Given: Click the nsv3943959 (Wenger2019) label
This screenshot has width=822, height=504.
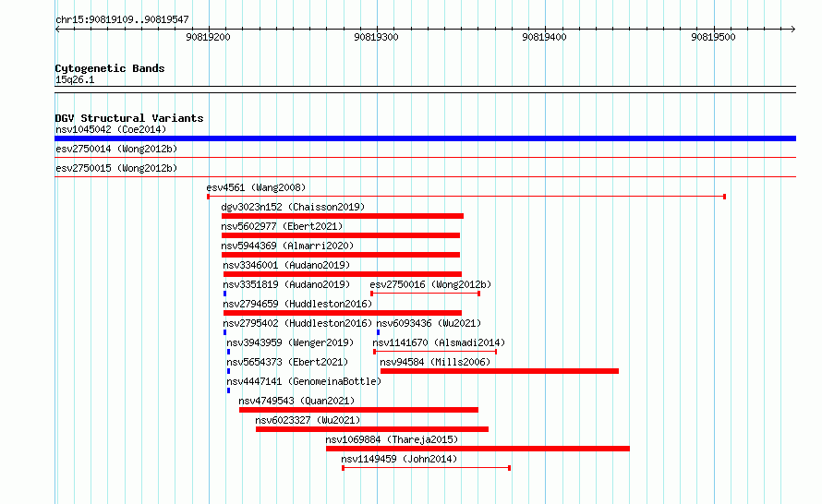Looking at the screenshot, I should 290,342.
